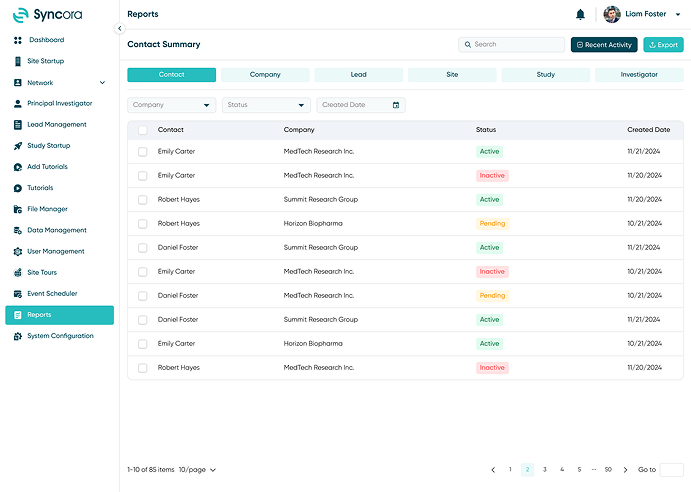The image size is (691, 492).
Task: Go to page 50
Action: click(608, 470)
